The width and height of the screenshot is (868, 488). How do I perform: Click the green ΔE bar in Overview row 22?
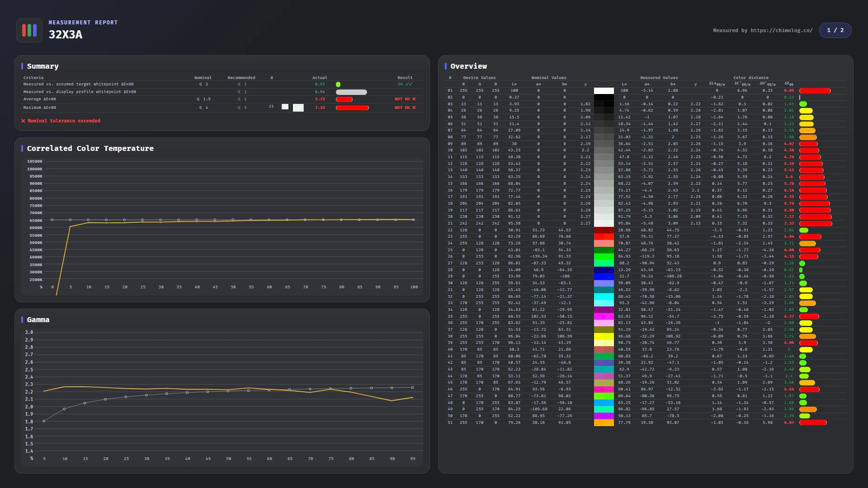point(804,230)
